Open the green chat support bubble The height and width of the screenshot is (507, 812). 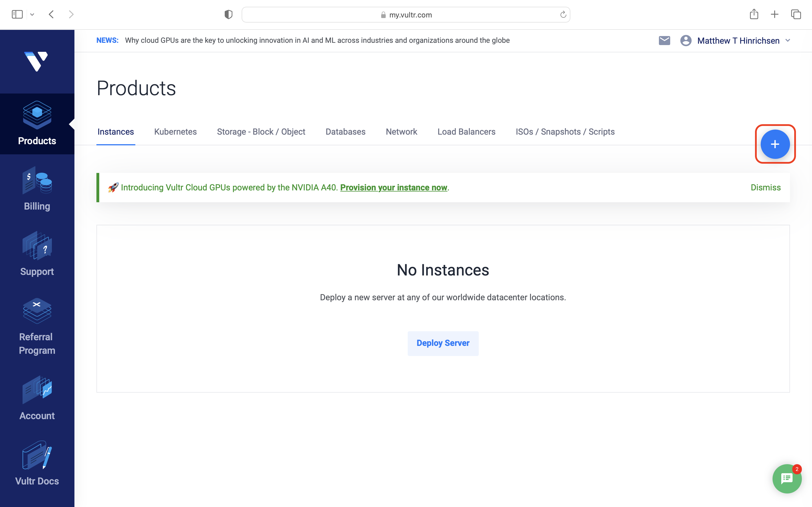click(787, 479)
